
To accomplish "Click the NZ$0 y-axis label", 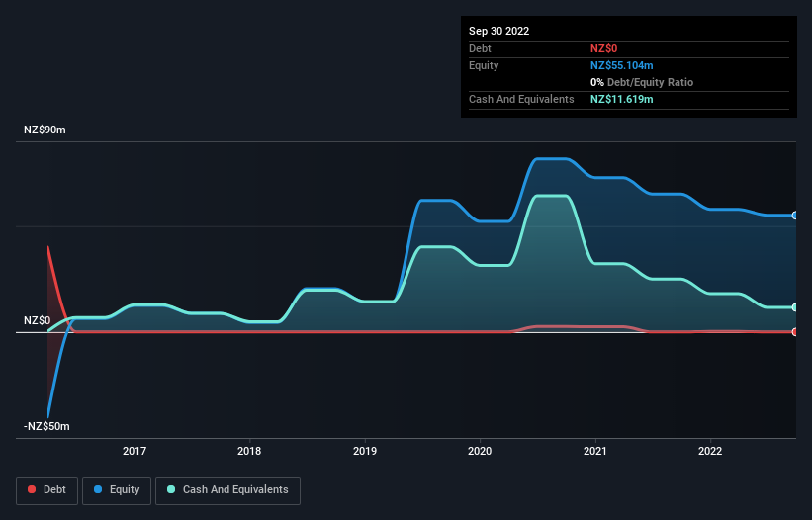I will click(x=38, y=320).
